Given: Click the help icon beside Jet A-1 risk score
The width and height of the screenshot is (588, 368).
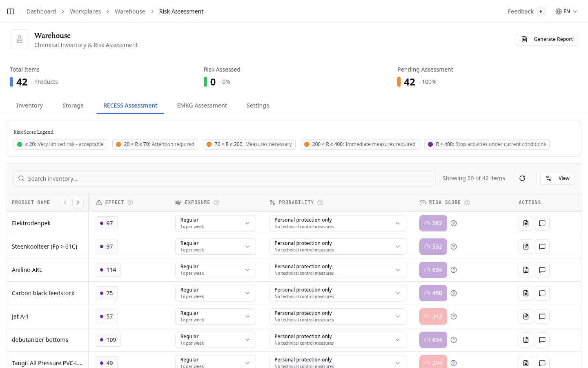Looking at the screenshot, I should coord(454,316).
